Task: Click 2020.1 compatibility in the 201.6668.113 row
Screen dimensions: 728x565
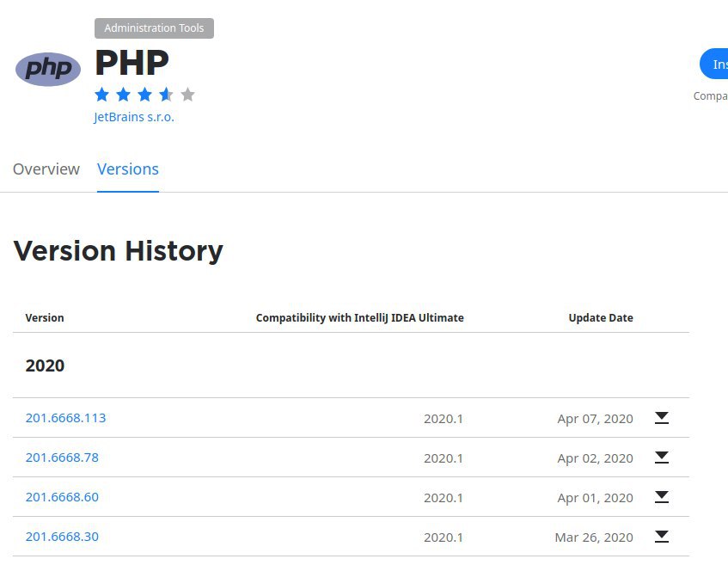Action: coord(444,419)
